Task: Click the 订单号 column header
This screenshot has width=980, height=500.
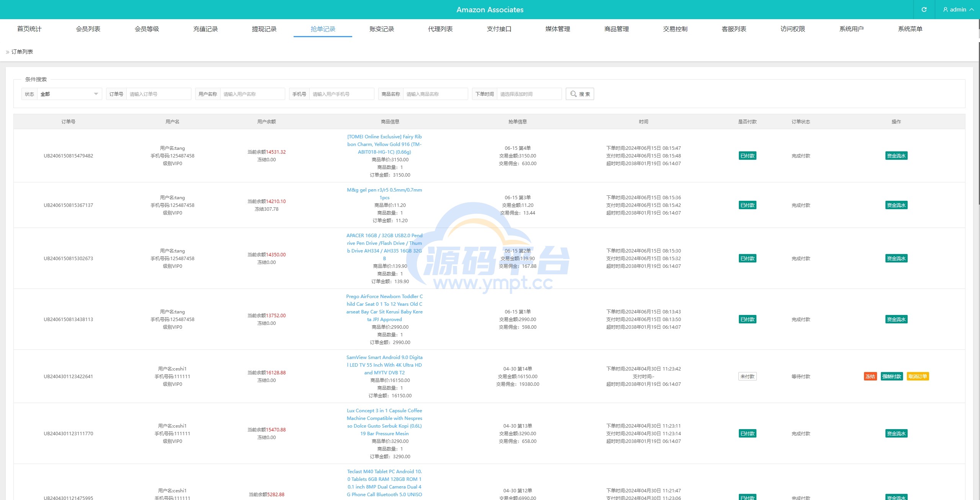Action: [68, 121]
